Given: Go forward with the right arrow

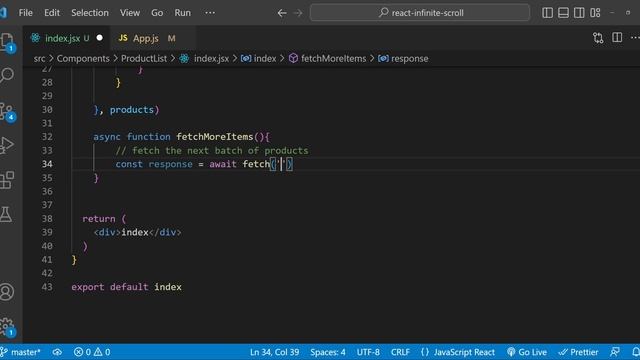Looking at the screenshot, I should click(x=298, y=13).
